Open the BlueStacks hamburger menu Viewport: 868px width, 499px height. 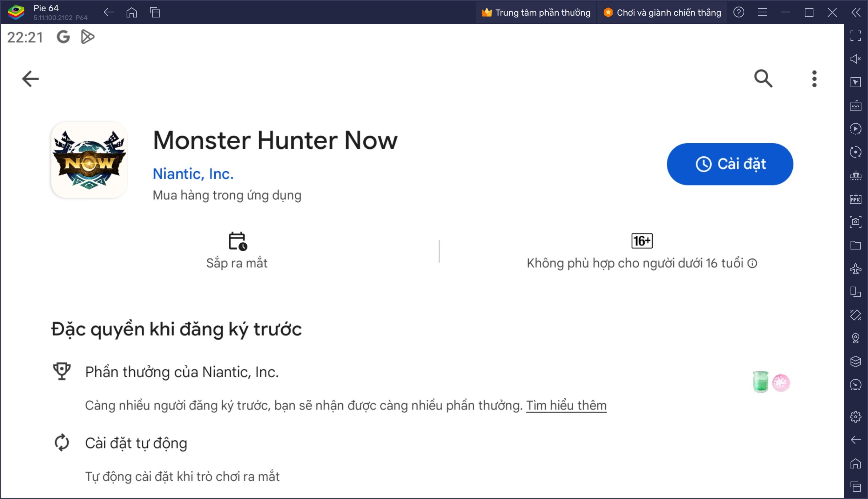pyautogui.click(x=763, y=12)
